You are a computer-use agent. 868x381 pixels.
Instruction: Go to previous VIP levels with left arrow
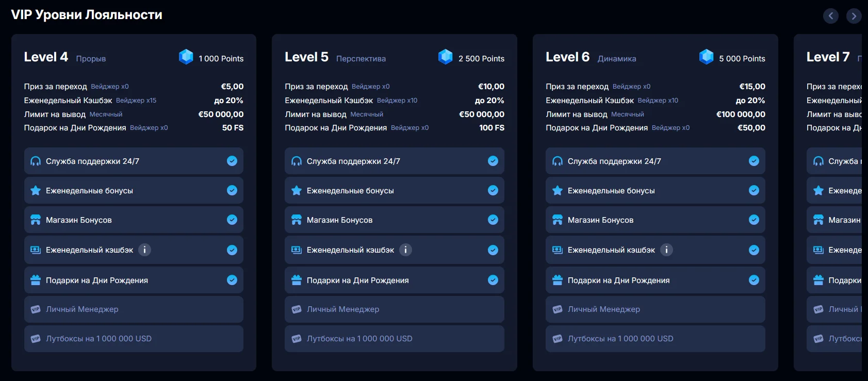coord(830,16)
